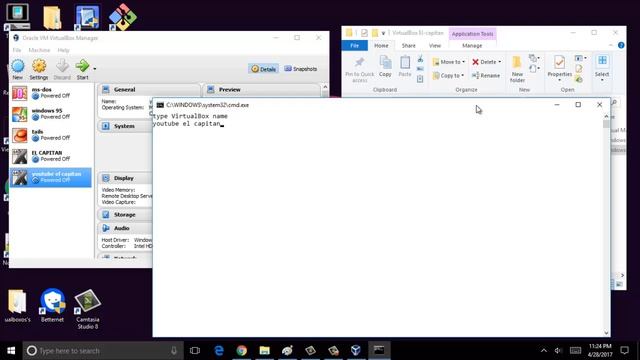The width and height of the screenshot is (640, 360).
Task: Click Rename in the Explorer Organize group
Action: coord(485,76)
